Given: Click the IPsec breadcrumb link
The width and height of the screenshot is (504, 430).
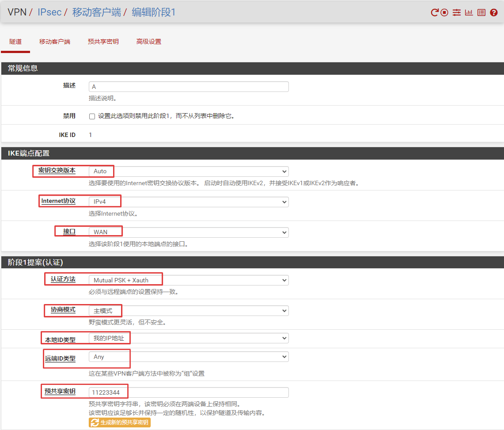Looking at the screenshot, I should pos(49,12).
